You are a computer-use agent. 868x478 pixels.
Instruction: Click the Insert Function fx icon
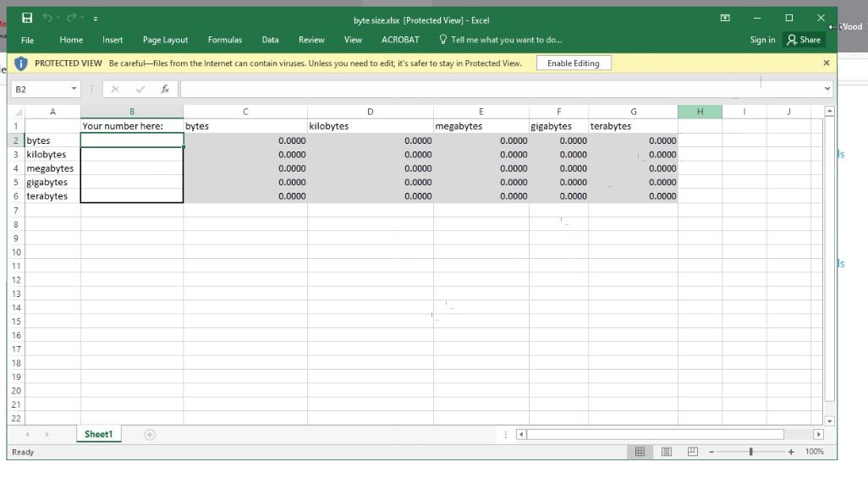coord(165,89)
